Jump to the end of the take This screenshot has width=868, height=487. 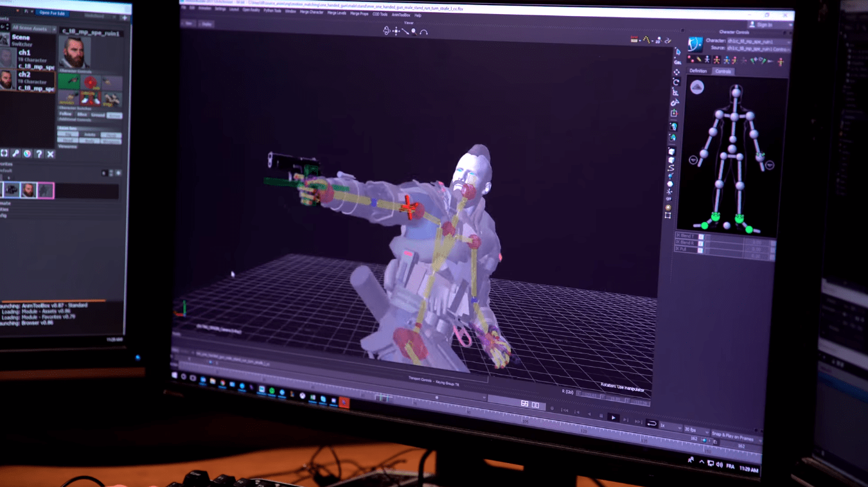click(639, 421)
